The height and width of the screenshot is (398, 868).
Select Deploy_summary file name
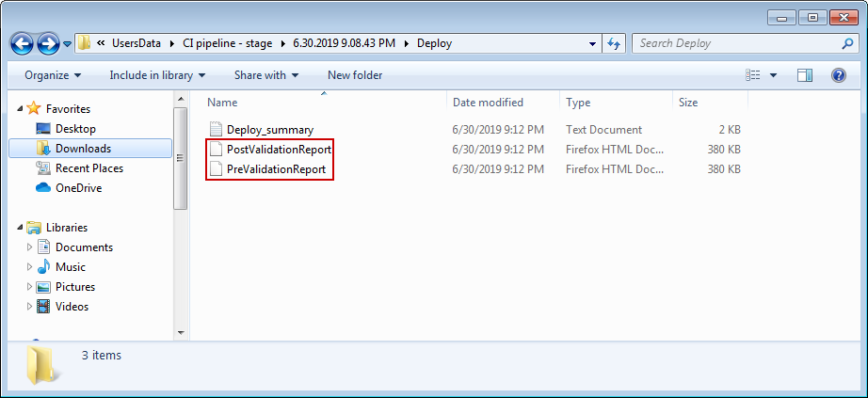[x=270, y=130]
